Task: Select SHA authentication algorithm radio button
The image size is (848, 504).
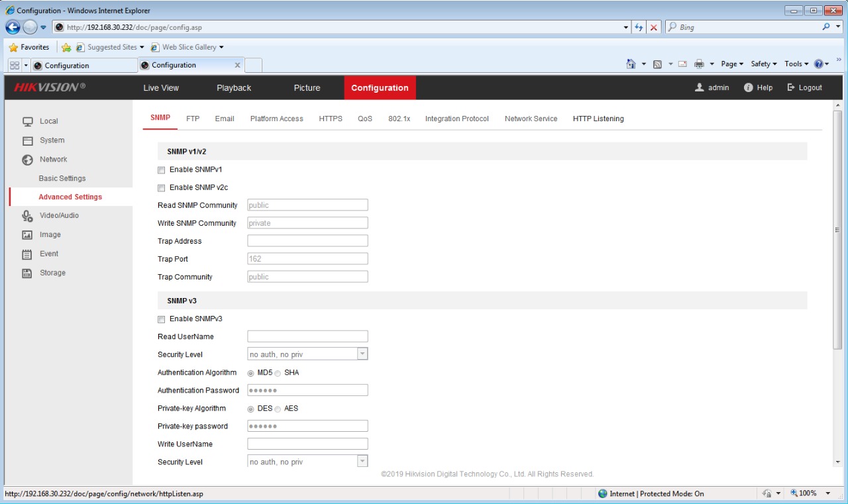Action: click(x=278, y=374)
